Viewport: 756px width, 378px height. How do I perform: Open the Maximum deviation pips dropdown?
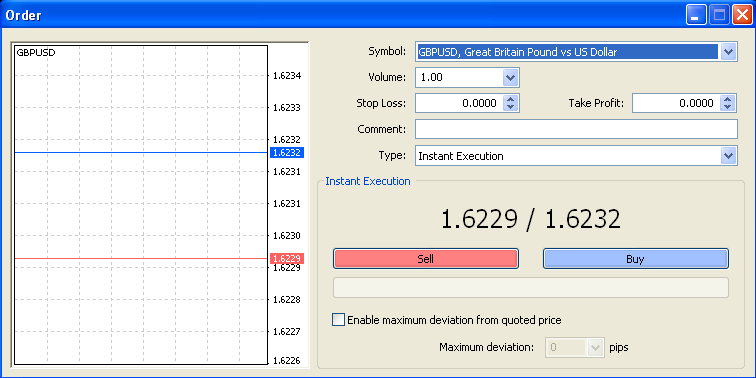coord(596,347)
